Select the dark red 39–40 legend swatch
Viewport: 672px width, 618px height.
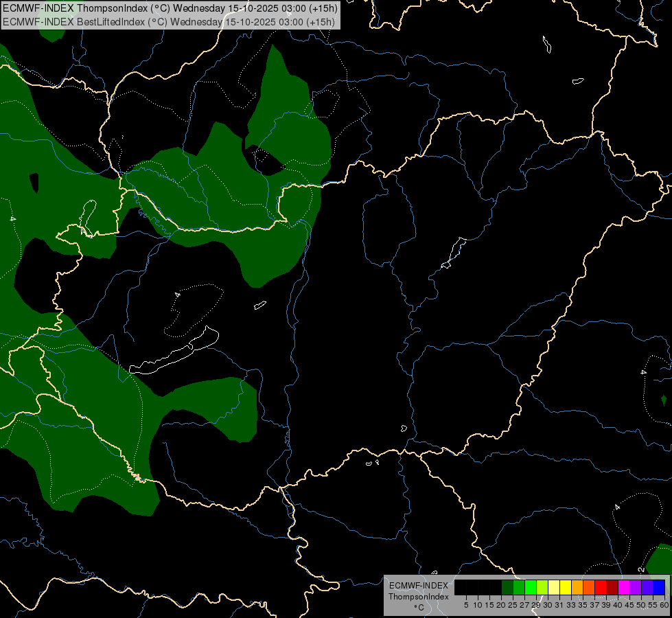pyautogui.click(x=613, y=587)
